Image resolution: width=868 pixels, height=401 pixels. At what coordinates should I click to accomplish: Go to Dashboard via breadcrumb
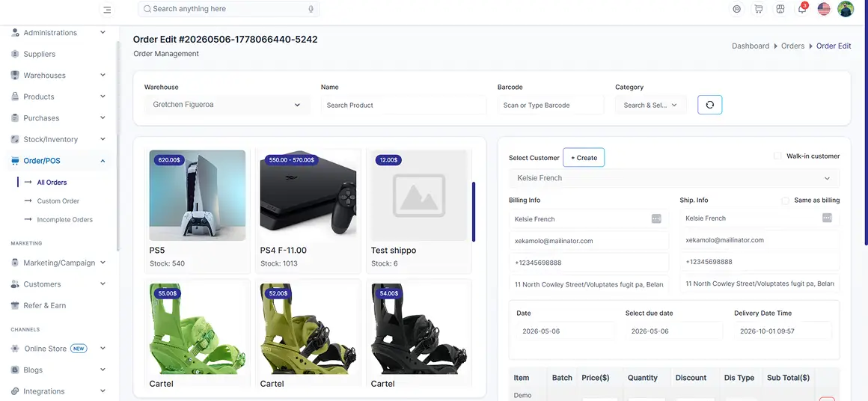click(750, 46)
